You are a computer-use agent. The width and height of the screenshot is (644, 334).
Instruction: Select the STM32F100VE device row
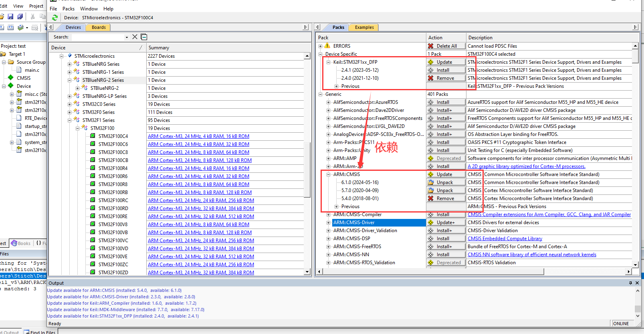(x=113, y=257)
